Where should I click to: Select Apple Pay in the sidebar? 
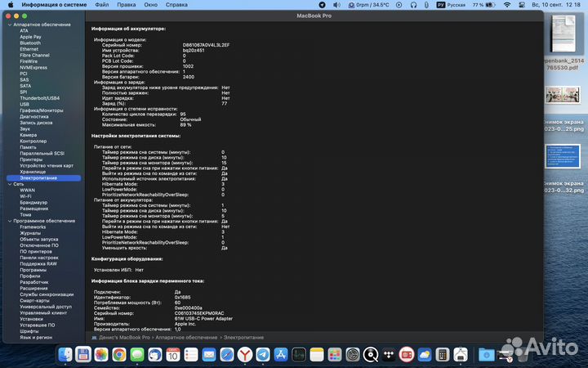(30, 37)
